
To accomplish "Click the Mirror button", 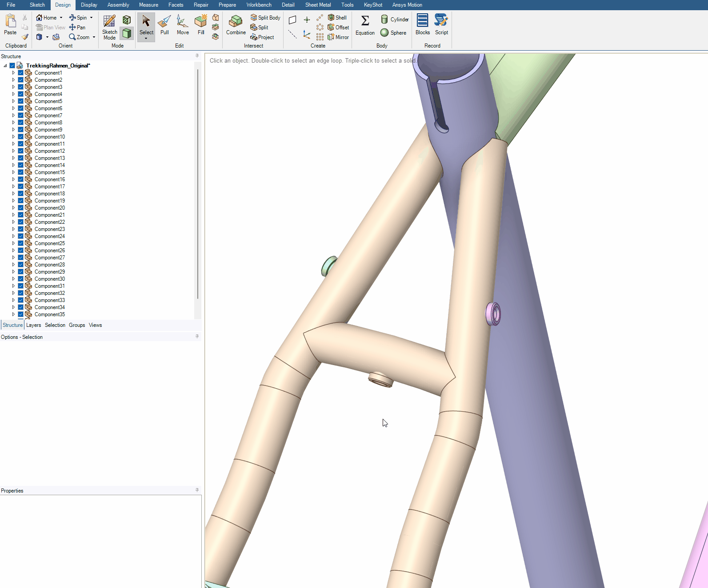I will click(x=338, y=37).
